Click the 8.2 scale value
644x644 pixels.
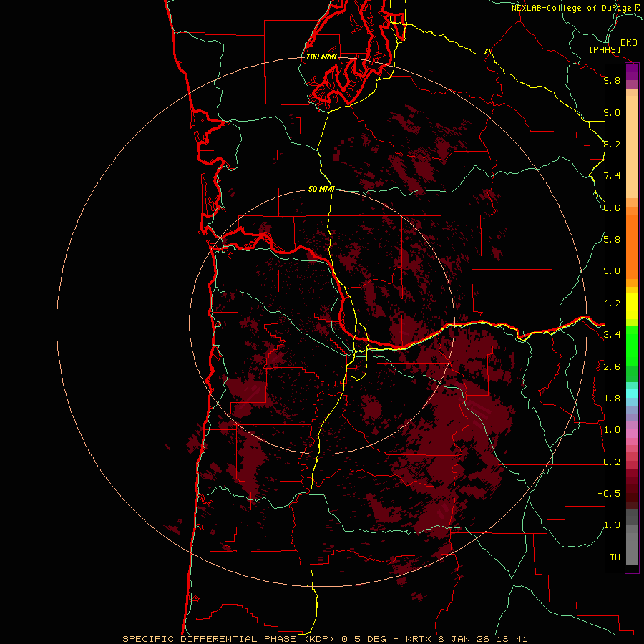pyautogui.click(x=612, y=144)
